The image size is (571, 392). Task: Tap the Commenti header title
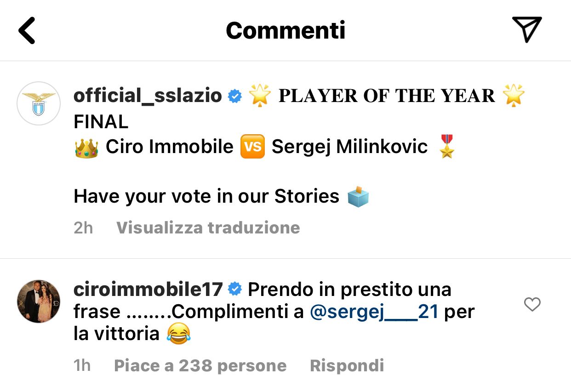[x=285, y=30]
